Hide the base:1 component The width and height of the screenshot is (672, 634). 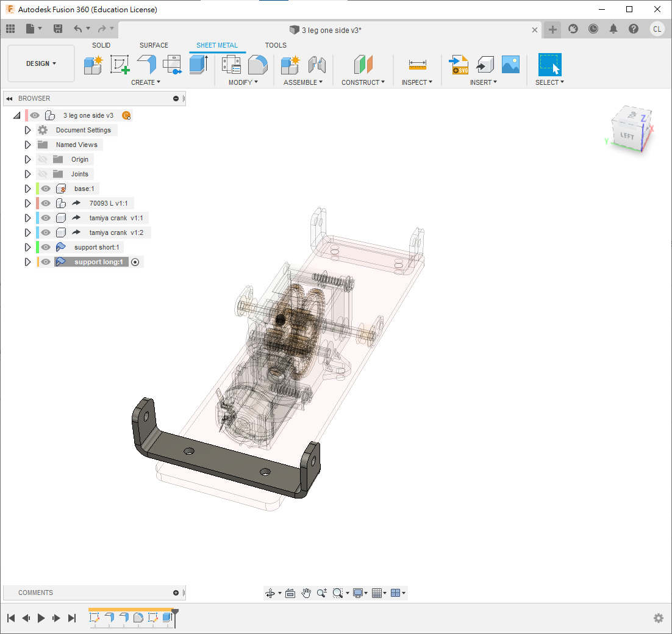point(46,189)
